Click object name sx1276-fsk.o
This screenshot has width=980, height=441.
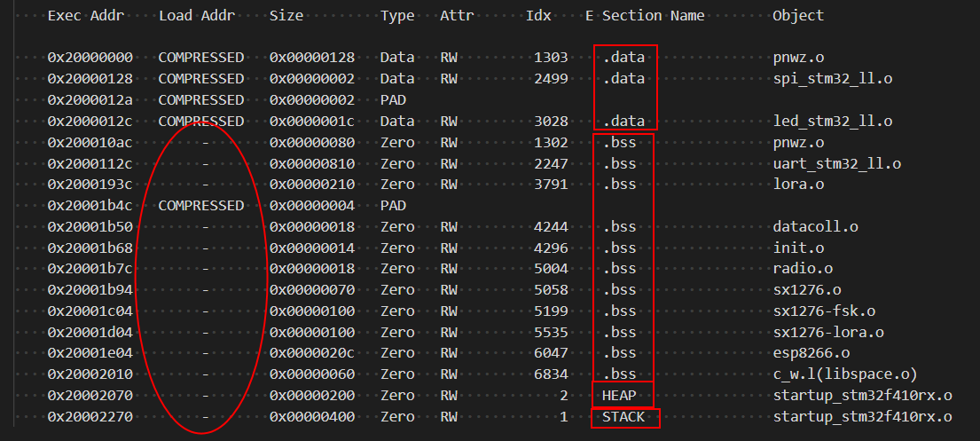[x=824, y=311]
